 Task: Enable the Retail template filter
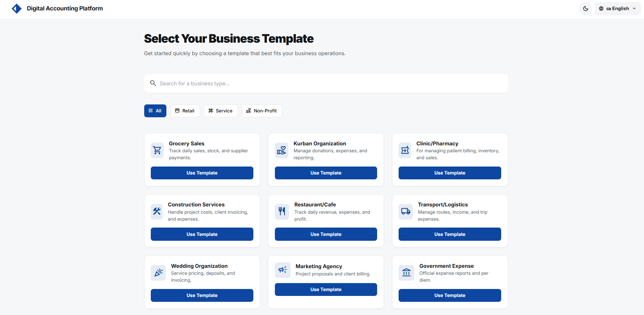[x=185, y=111]
